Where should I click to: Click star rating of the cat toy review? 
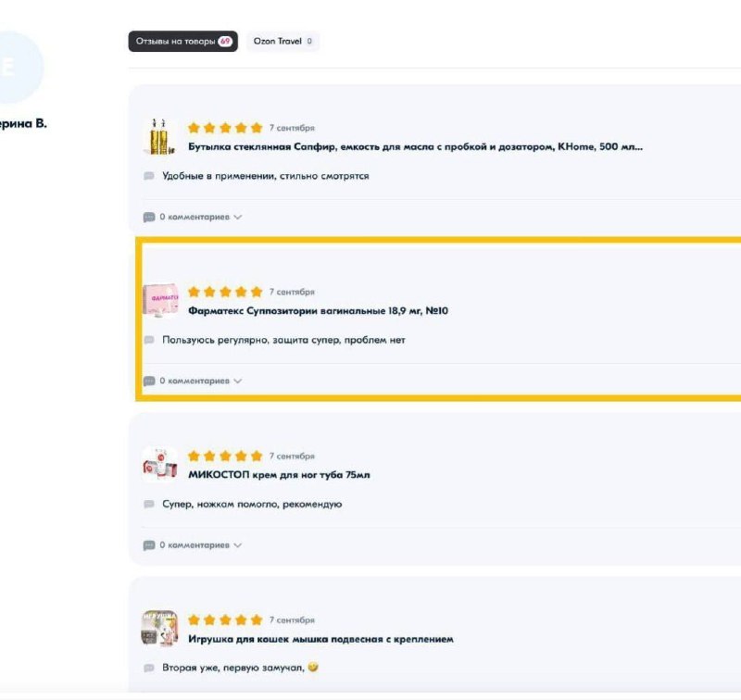coord(225,620)
